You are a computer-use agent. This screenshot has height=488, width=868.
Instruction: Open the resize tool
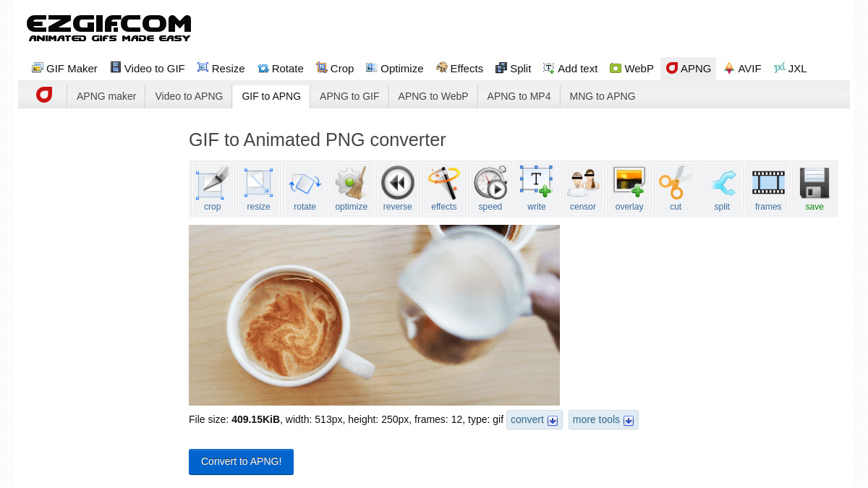tap(258, 188)
